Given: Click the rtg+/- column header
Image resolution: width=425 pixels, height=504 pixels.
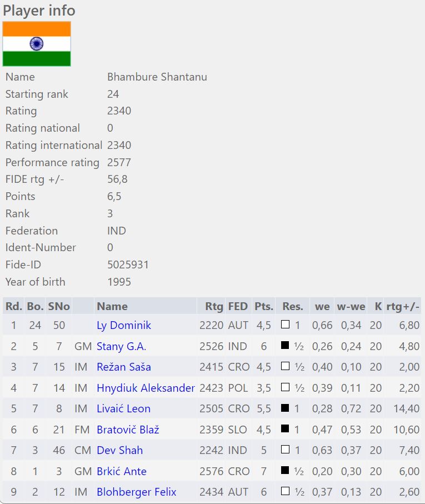Looking at the screenshot, I should coord(403,306).
